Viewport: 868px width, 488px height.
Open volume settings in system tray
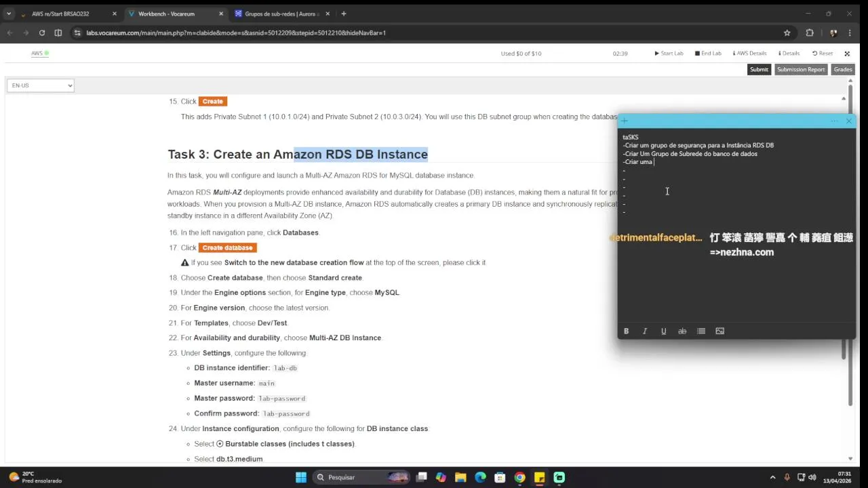coord(813,477)
